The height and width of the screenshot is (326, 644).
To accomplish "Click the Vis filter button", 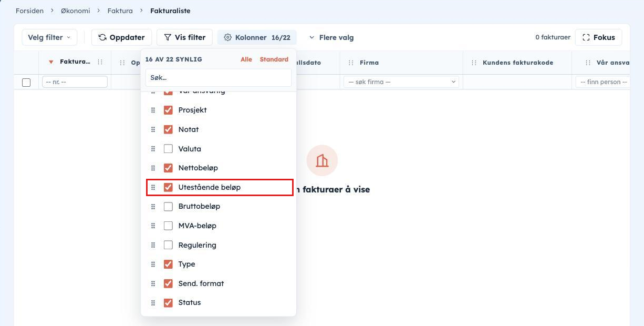I will click(x=185, y=37).
